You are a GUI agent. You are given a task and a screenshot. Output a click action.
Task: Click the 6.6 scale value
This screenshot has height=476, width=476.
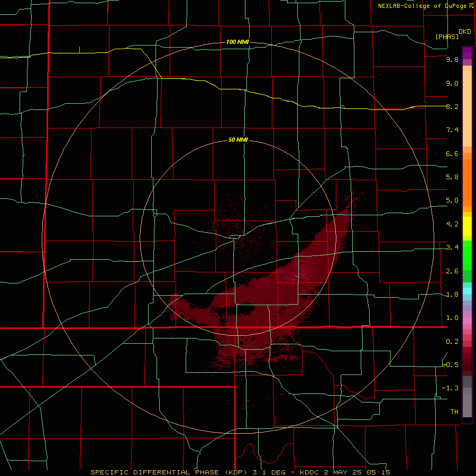coord(452,153)
